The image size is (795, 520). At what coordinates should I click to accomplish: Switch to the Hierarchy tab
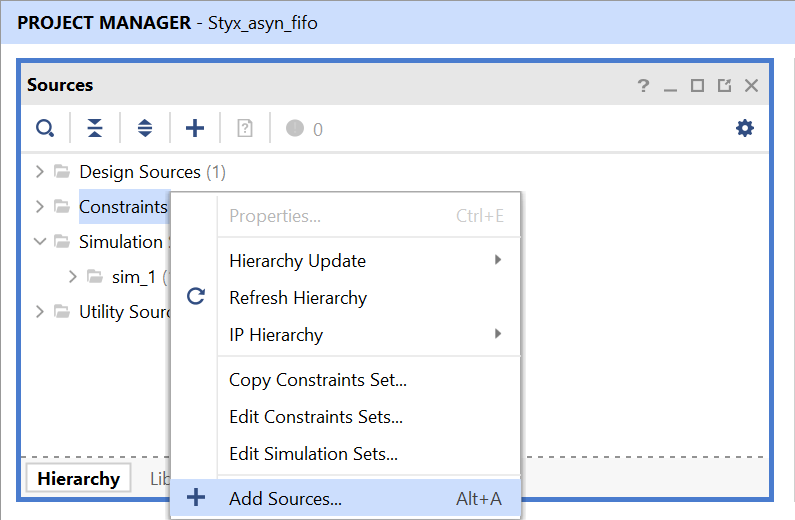(78, 479)
